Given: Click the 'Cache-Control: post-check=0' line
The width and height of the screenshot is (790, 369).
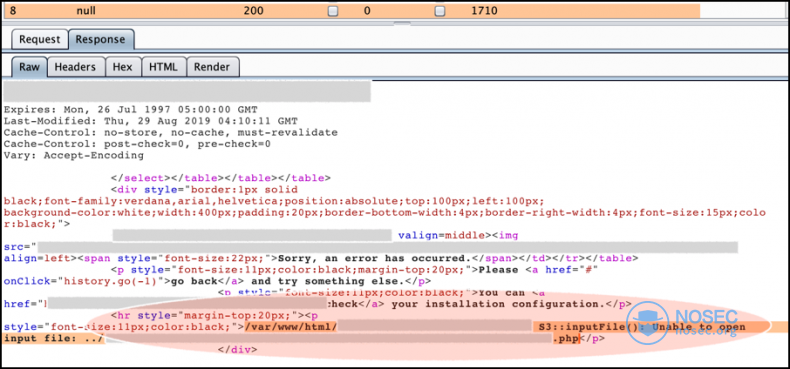Looking at the screenshot, I should click(137, 144).
